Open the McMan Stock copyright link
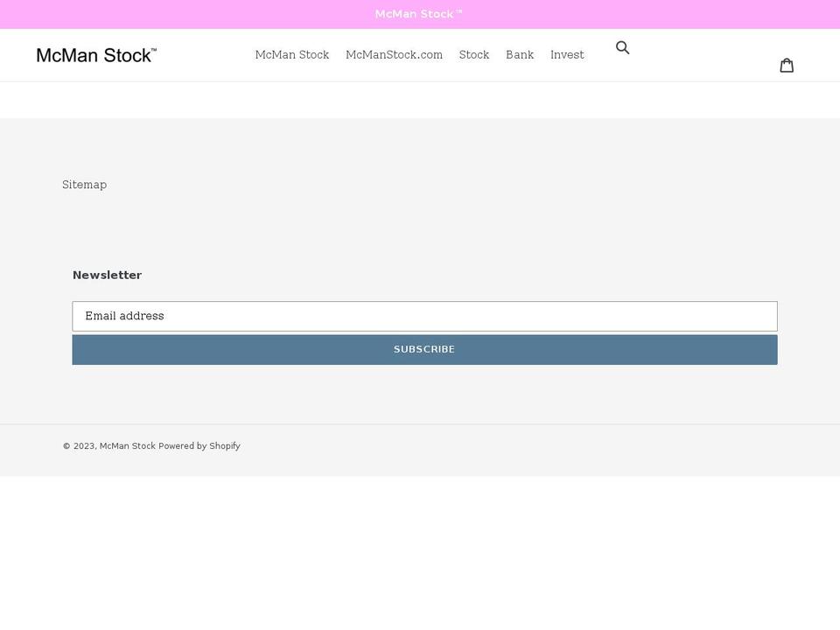 128,445
